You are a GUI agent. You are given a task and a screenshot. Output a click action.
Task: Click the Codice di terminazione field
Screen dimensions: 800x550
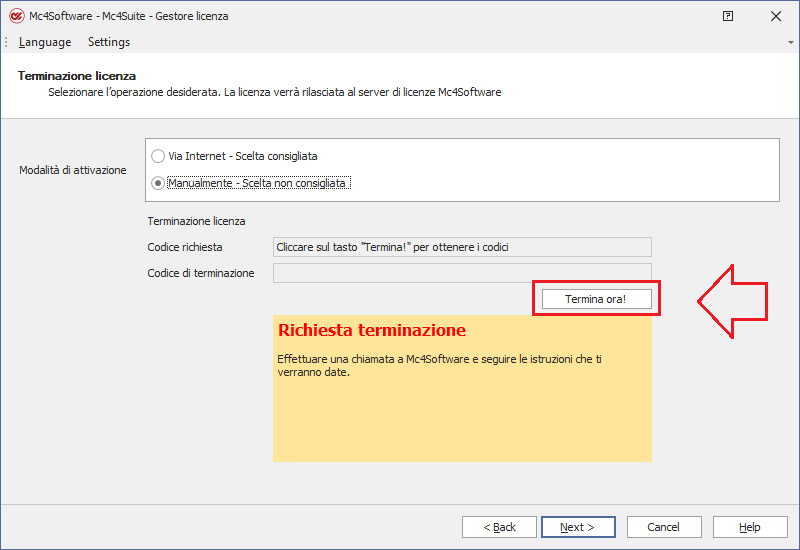click(462, 273)
